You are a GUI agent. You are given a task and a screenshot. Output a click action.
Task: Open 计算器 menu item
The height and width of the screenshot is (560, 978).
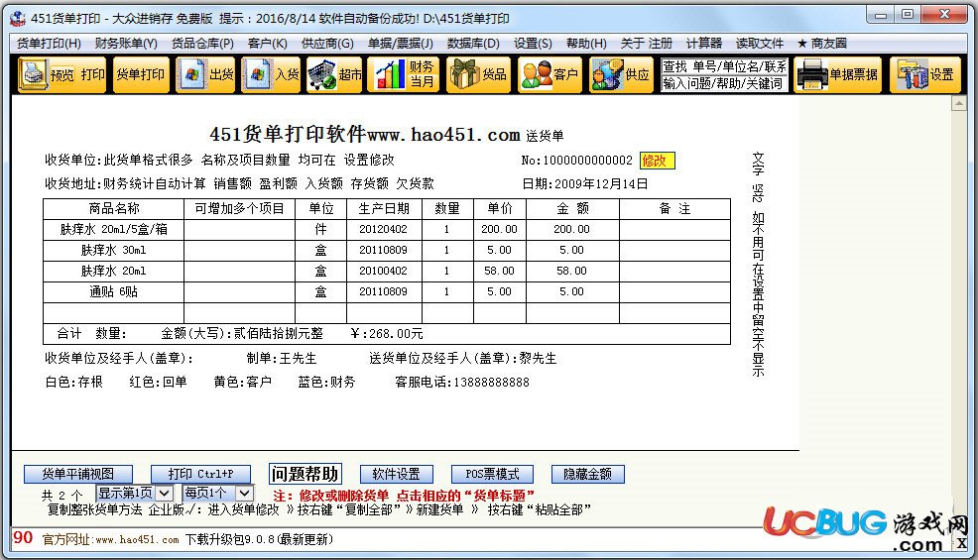(x=704, y=43)
